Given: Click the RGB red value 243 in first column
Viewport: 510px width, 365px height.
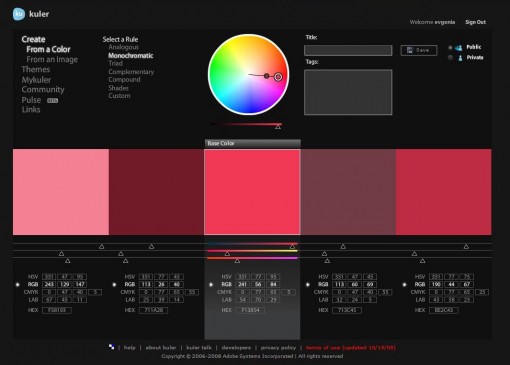Looking at the screenshot, I should (x=49, y=284).
